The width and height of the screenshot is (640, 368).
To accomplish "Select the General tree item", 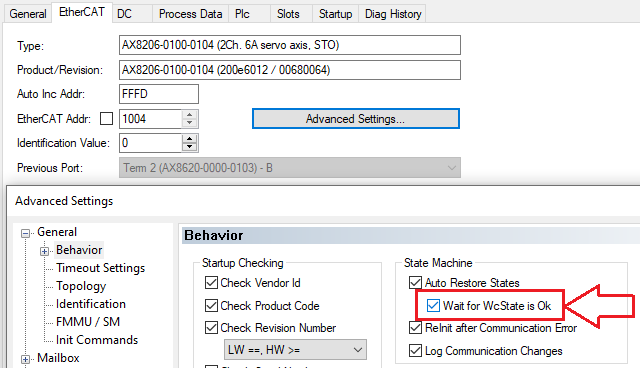I will [57, 232].
